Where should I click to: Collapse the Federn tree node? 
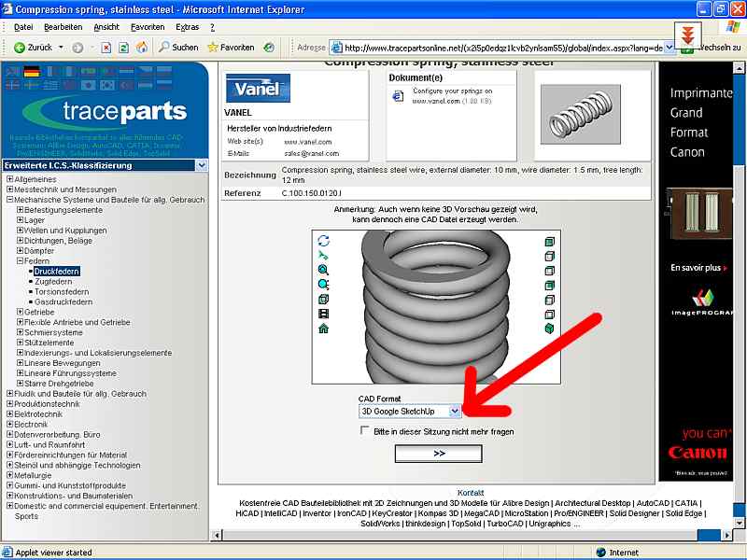(21, 261)
